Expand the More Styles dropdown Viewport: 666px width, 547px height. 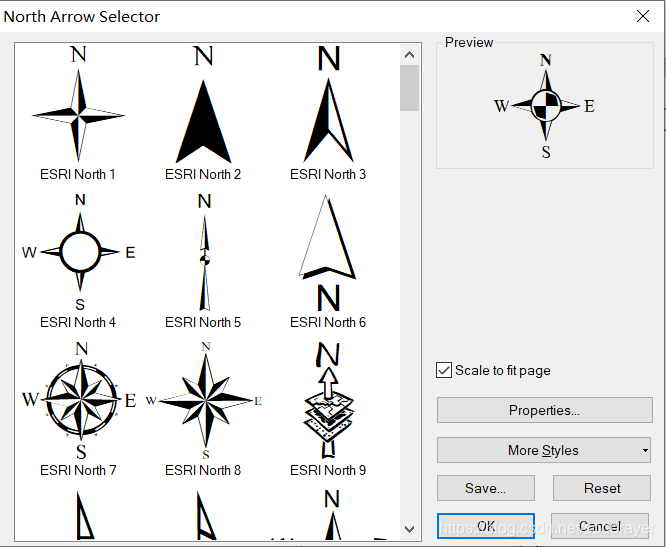coord(544,450)
